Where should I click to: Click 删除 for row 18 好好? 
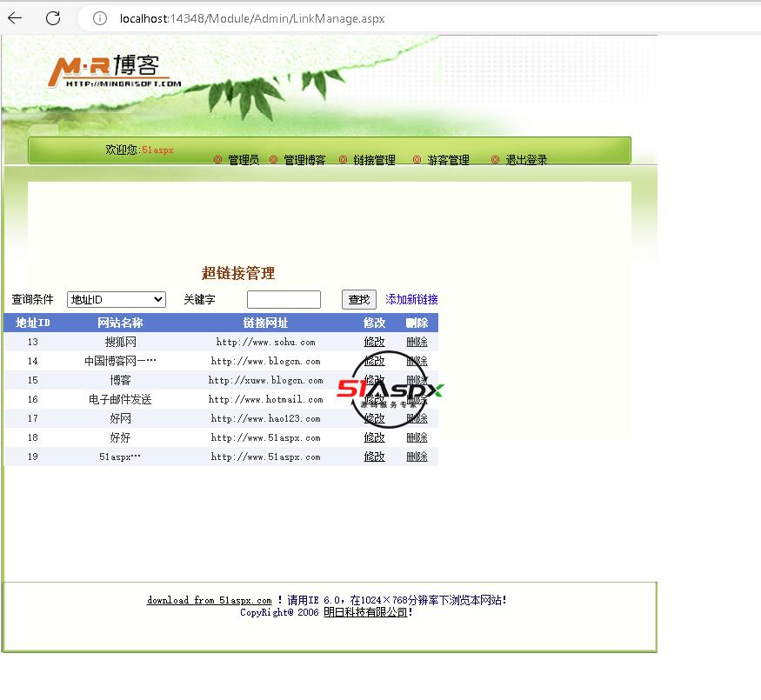(x=417, y=437)
